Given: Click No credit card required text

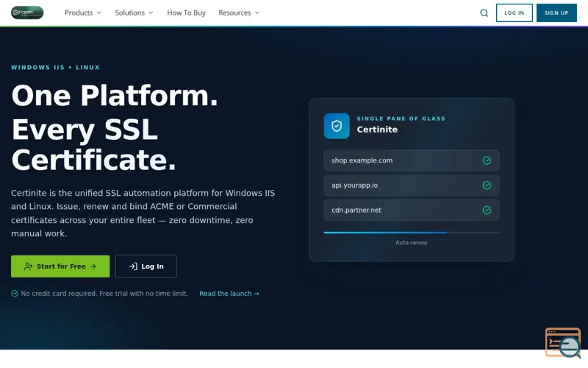Looking at the screenshot, I should [x=104, y=293].
